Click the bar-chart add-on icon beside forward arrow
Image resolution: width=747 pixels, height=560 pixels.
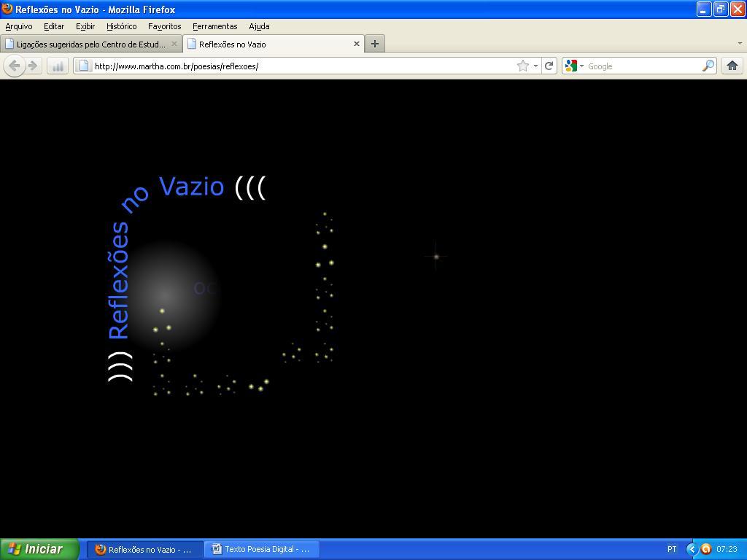[57, 66]
